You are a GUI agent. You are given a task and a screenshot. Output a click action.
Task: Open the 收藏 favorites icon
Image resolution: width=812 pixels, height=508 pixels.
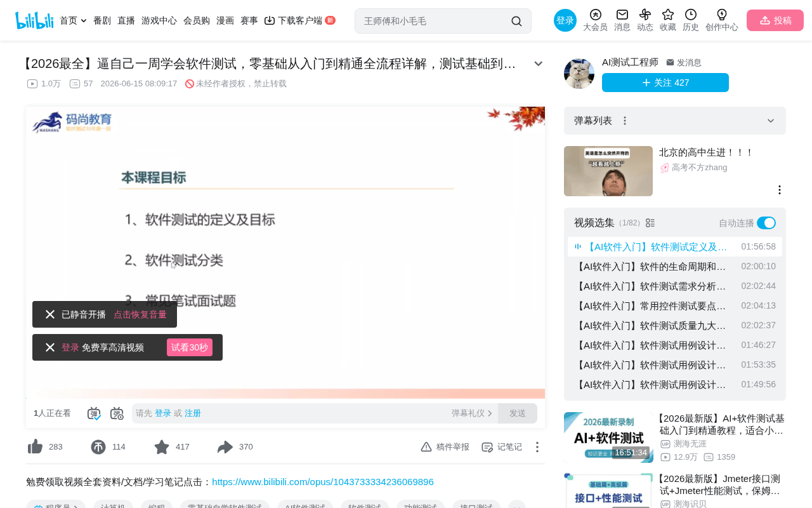tap(668, 20)
